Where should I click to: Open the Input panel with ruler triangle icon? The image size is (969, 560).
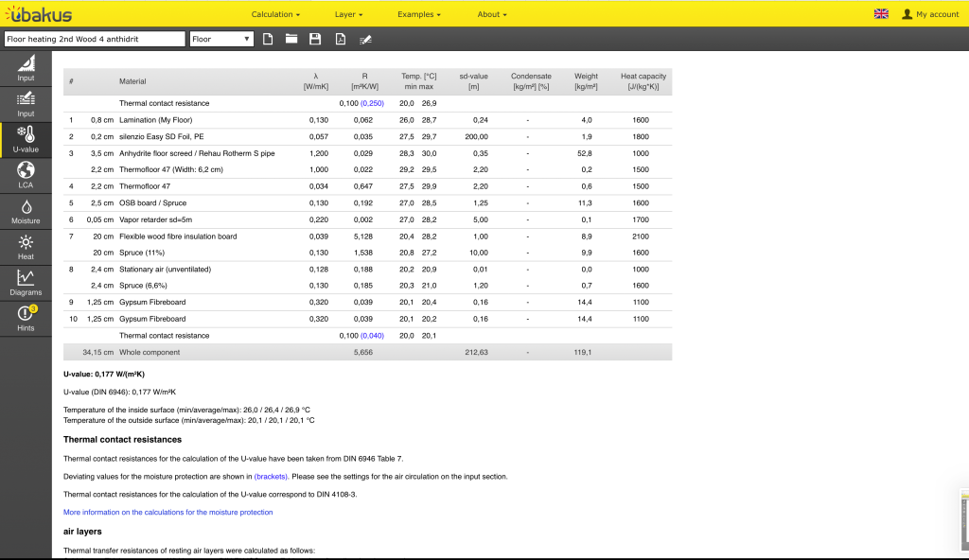coord(26,67)
